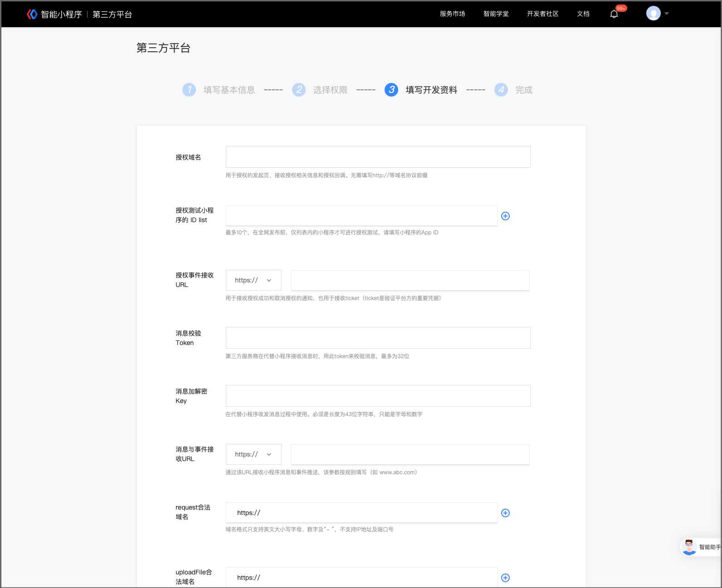Click the 完成 step label
Viewport: 722px width, 588px height.
coord(524,90)
